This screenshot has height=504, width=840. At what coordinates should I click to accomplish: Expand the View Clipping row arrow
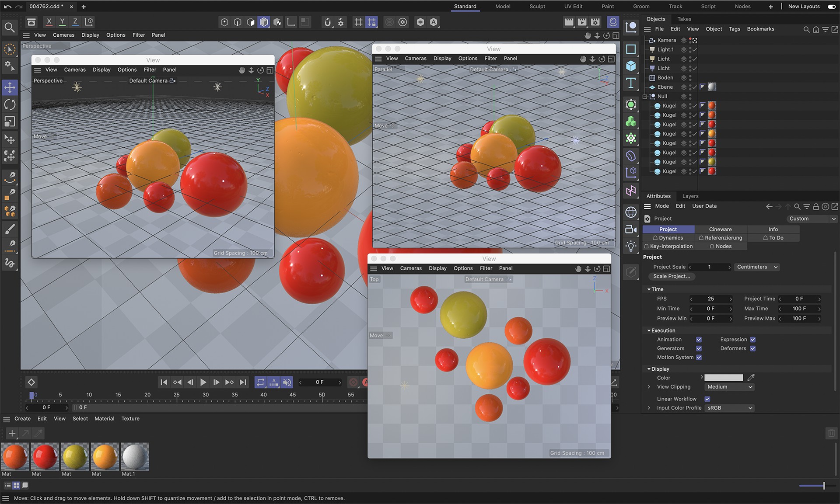649,387
